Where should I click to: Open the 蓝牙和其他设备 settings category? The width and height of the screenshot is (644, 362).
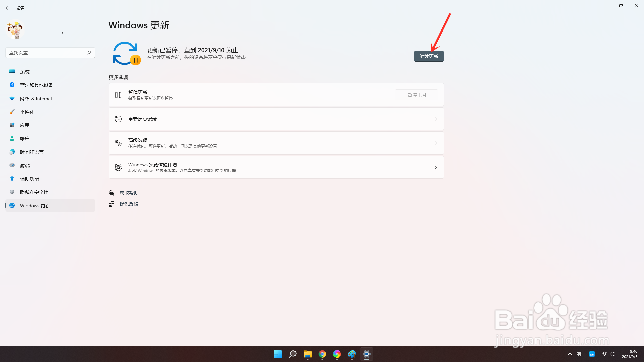(36, 85)
